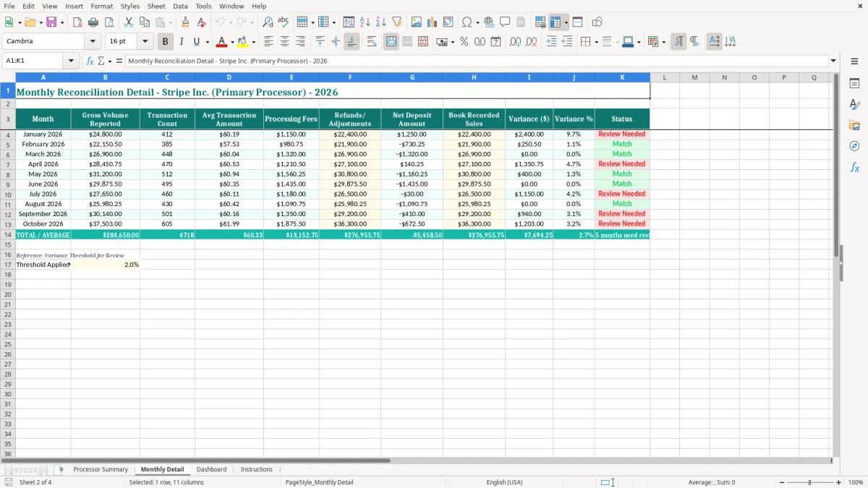This screenshot has height=488, width=868.
Task: Toggle Left-To-Right text direction
Action: click(678, 42)
